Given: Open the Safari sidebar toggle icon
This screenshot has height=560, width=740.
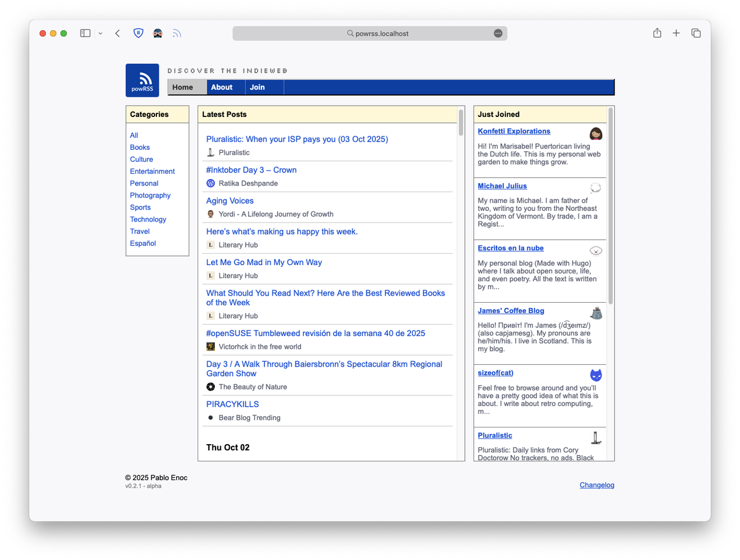Looking at the screenshot, I should tap(85, 33).
